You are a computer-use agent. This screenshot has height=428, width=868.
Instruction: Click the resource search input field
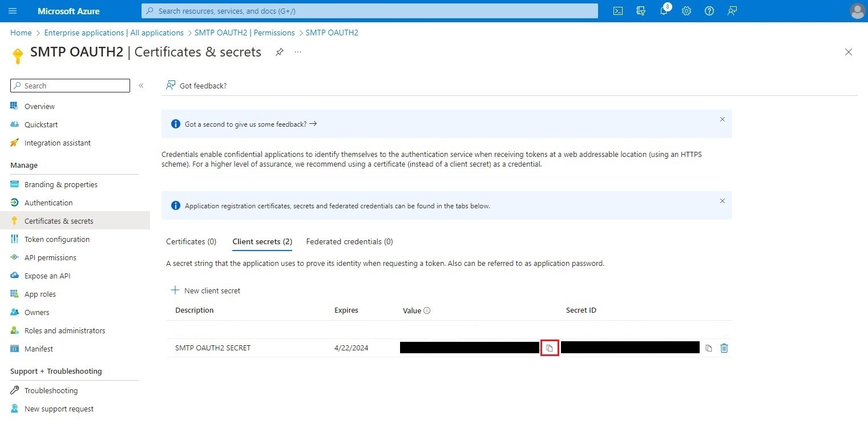point(368,11)
